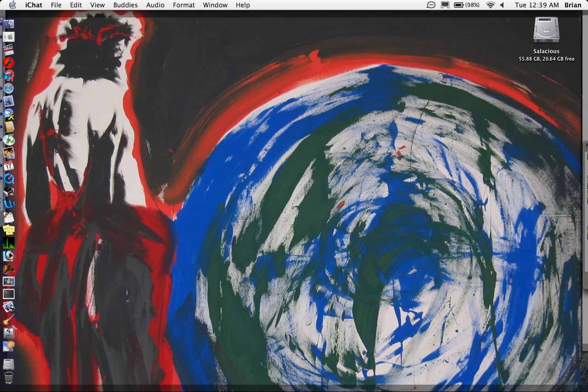Open the Trash in the Dock
This screenshot has width=588, height=392.
(9, 378)
